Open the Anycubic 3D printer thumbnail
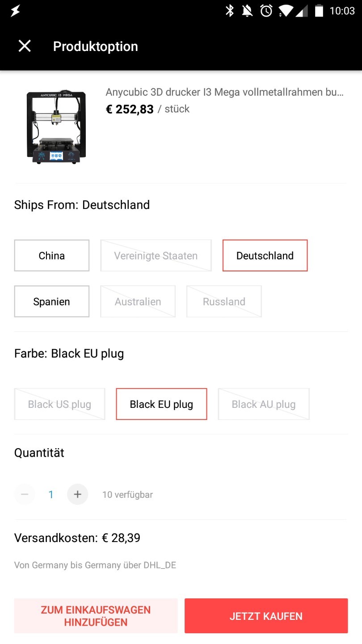 pos(56,127)
